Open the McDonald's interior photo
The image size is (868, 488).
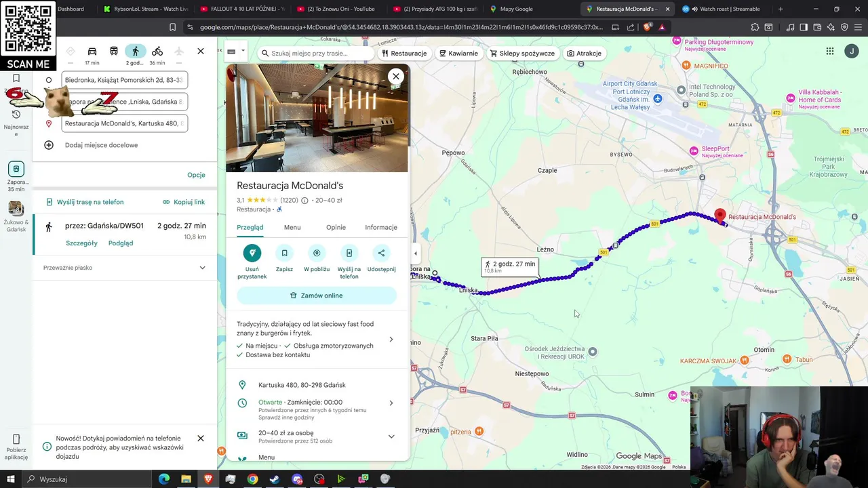tap(317, 119)
